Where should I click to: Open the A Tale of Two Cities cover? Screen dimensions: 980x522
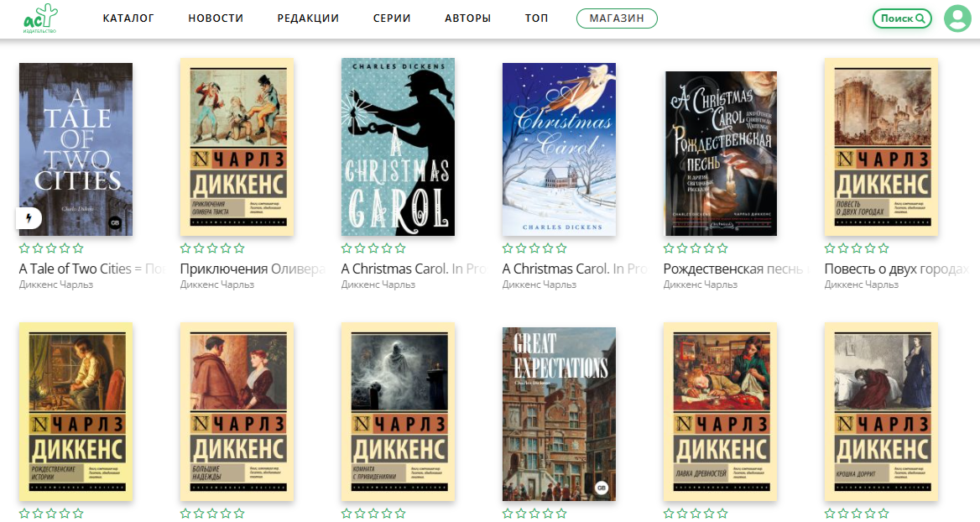click(x=76, y=149)
